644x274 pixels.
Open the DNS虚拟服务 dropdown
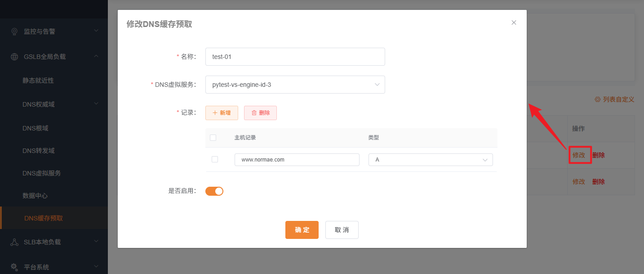295,85
